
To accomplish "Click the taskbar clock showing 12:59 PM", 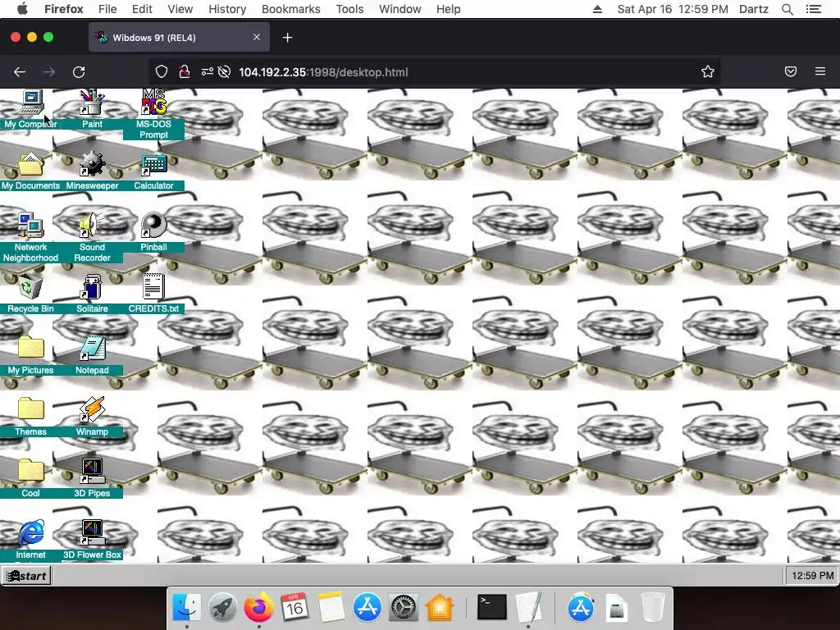I will 812,576.
